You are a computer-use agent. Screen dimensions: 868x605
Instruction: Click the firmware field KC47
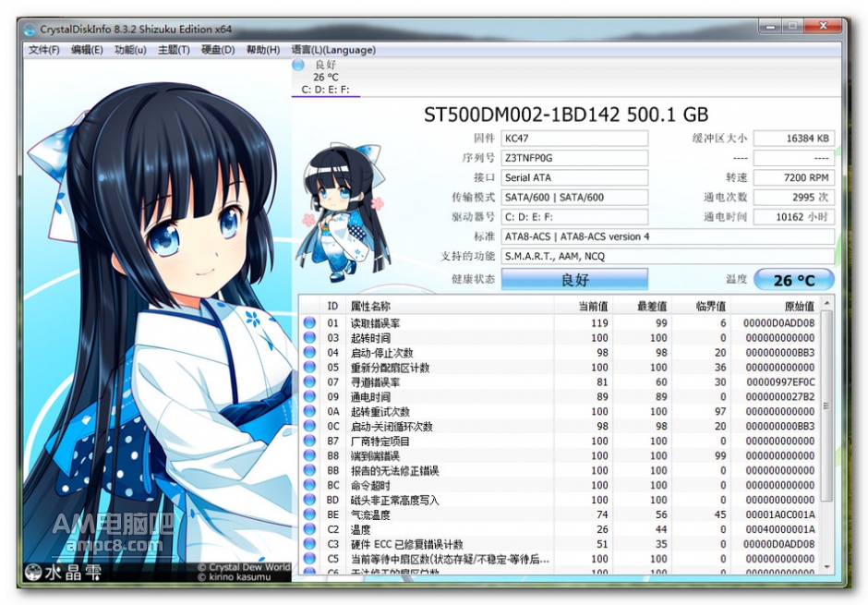pyautogui.click(x=574, y=139)
